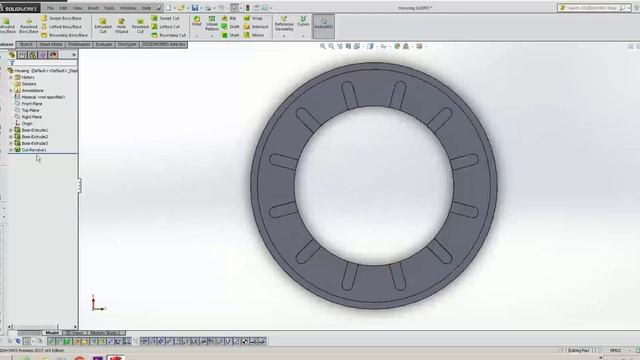The height and width of the screenshot is (360, 640).
Task: Switch to the Sketch tab
Action: click(26, 44)
